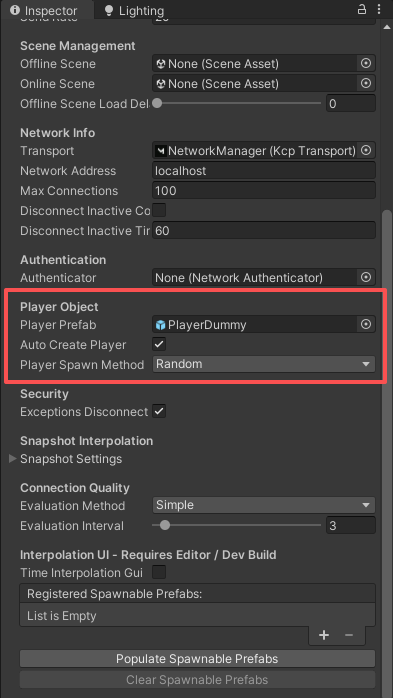Remove entry with minus button in Spawnable Prefabs

tap(349, 635)
